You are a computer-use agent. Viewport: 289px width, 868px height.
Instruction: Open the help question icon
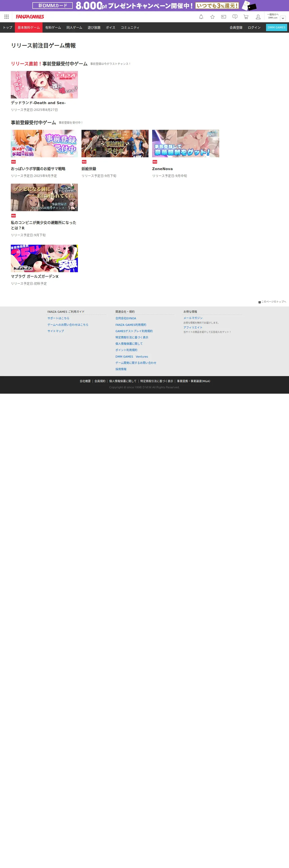[235, 17]
